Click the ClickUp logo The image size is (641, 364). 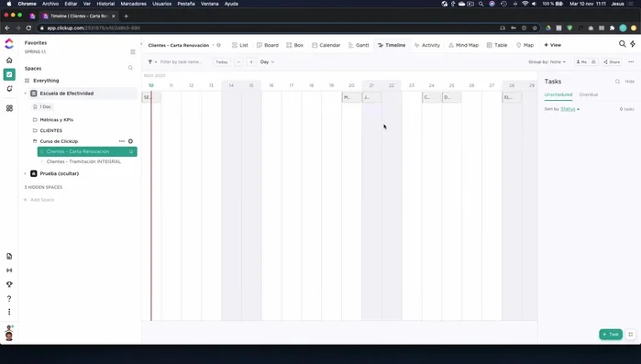[x=9, y=43]
